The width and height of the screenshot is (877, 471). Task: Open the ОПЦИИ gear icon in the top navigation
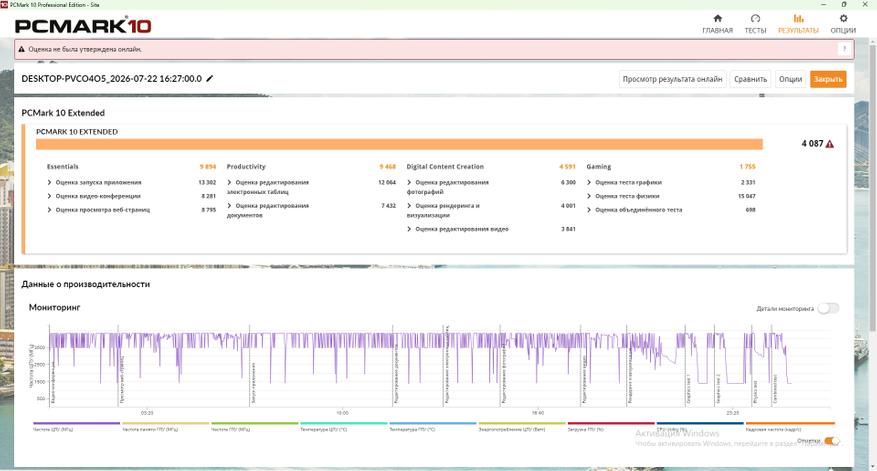tap(843, 18)
